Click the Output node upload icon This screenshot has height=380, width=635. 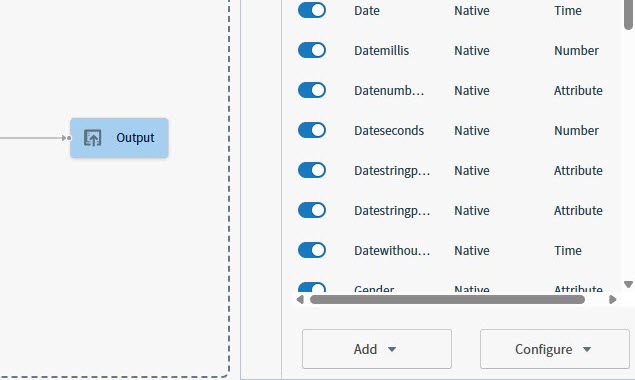(93, 138)
